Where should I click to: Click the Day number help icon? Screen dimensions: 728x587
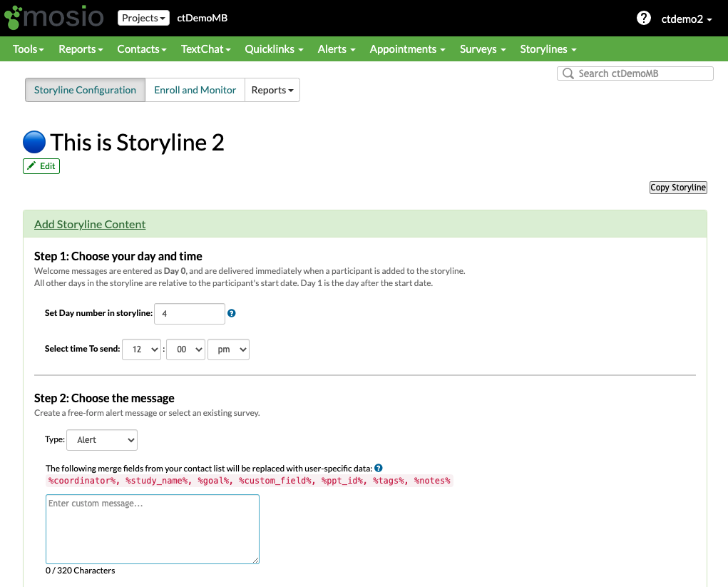[231, 313]
